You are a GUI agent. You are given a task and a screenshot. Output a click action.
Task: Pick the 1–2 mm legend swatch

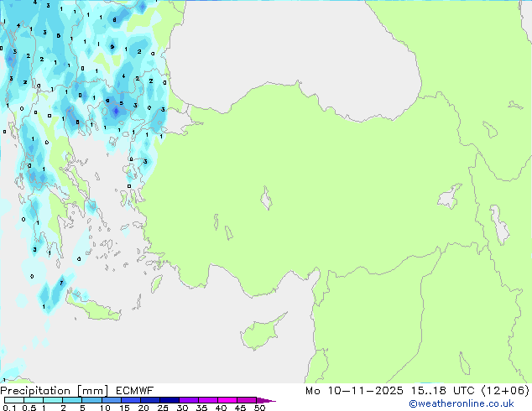53,400
